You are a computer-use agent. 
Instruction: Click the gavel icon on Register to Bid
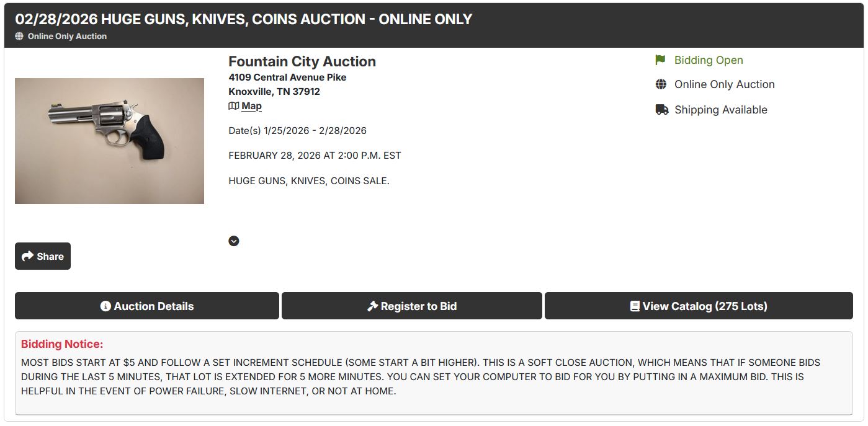[x=372, y=306]
